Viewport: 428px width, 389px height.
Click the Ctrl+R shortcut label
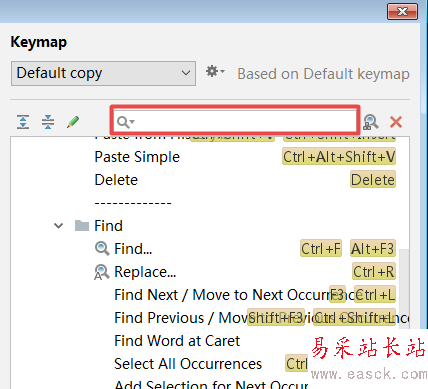374,272
